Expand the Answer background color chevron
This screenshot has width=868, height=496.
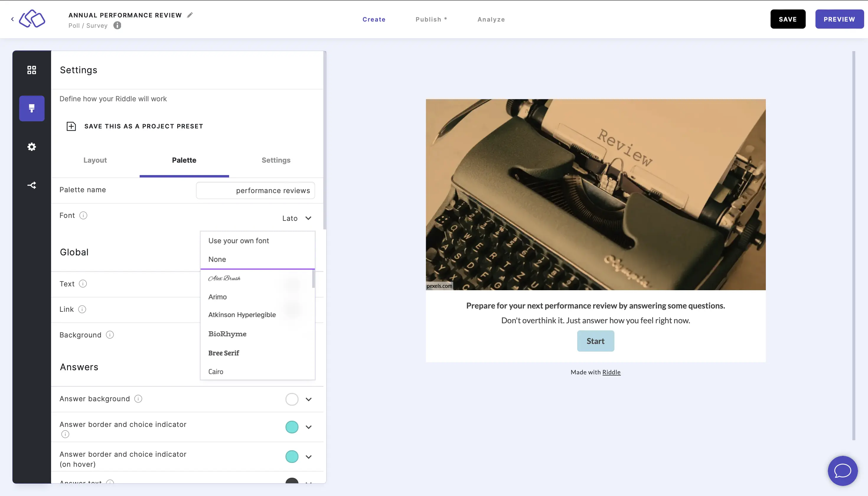(x=308, y=399)
